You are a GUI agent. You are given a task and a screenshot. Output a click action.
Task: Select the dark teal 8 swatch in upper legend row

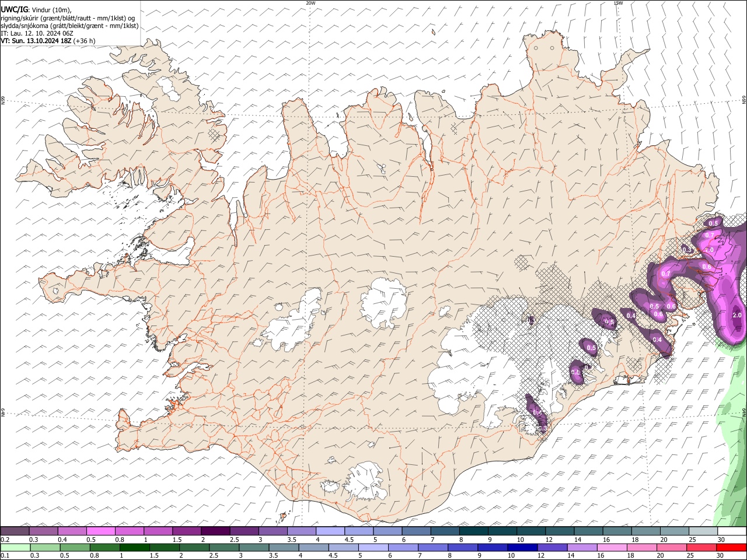coord(473,531)
